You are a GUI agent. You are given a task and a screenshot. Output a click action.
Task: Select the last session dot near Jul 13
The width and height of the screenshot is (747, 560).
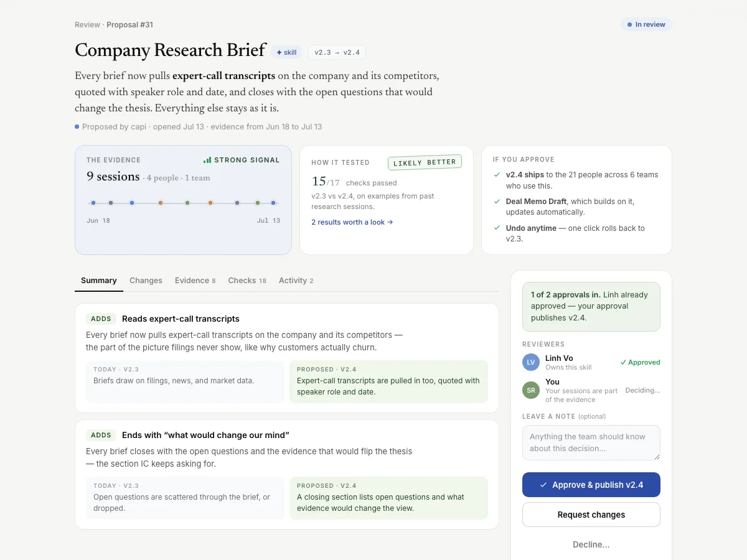point(273,203)
